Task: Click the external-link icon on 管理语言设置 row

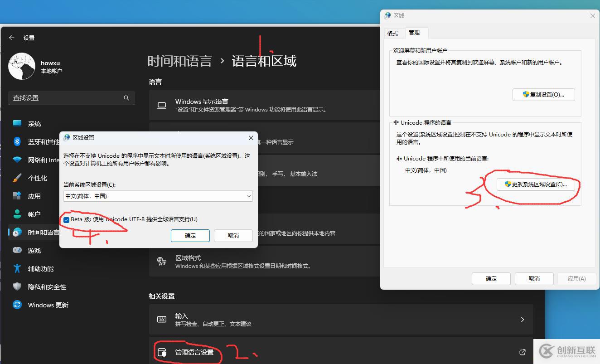Action: (522, 352)
